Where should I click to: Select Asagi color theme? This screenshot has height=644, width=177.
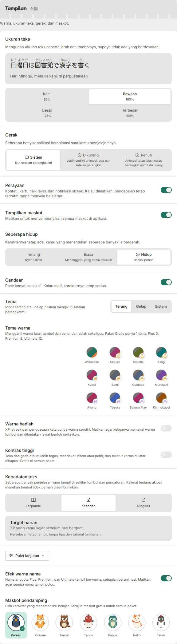161,355
